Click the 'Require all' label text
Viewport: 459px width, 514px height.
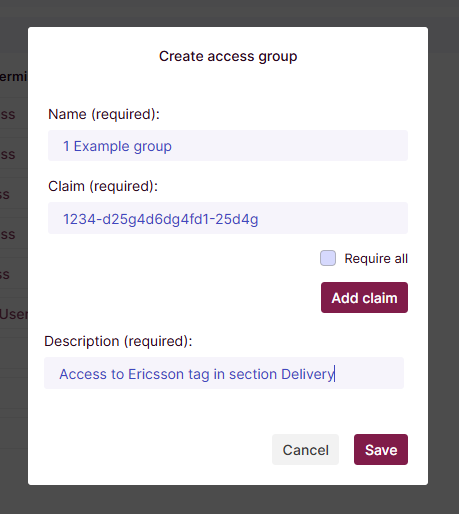coord(376,259)
